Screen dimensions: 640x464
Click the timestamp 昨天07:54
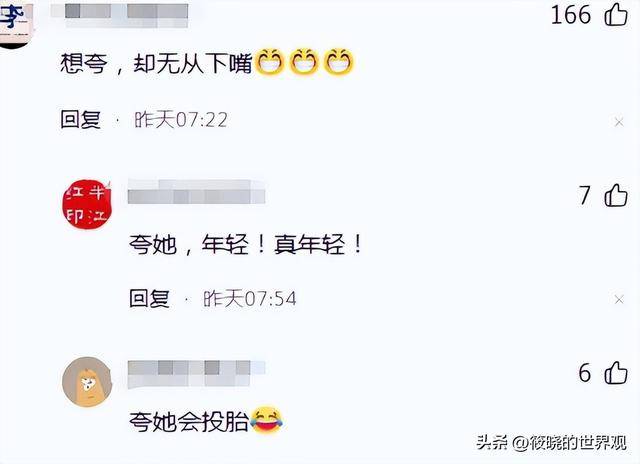click(x=250, y=299)
